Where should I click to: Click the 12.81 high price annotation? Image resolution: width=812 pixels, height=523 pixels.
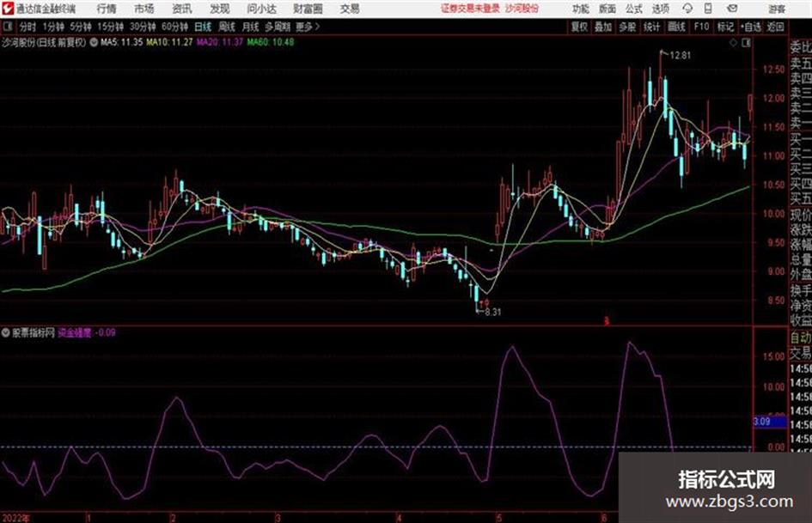coord(680,56)
